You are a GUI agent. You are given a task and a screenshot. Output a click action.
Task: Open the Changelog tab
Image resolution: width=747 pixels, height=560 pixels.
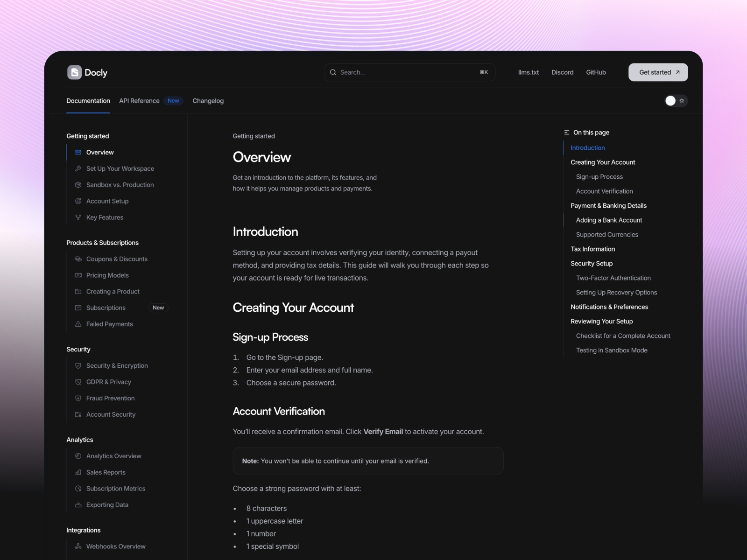pyautogui.click(x=208, y=101)
